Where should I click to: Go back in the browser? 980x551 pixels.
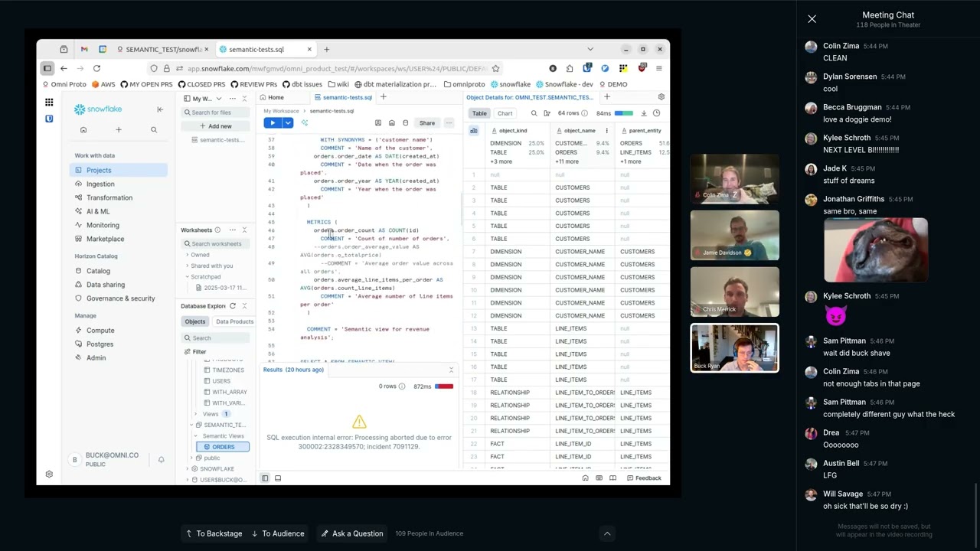(64, 69)
